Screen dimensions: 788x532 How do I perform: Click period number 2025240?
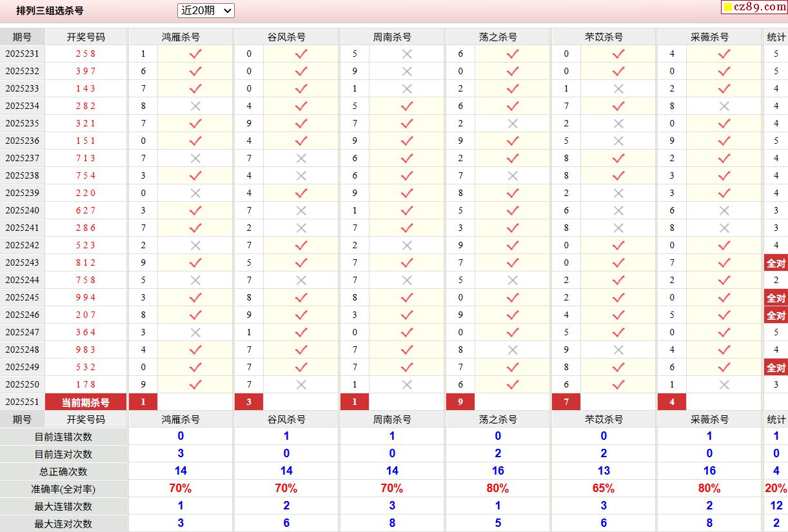22,211
